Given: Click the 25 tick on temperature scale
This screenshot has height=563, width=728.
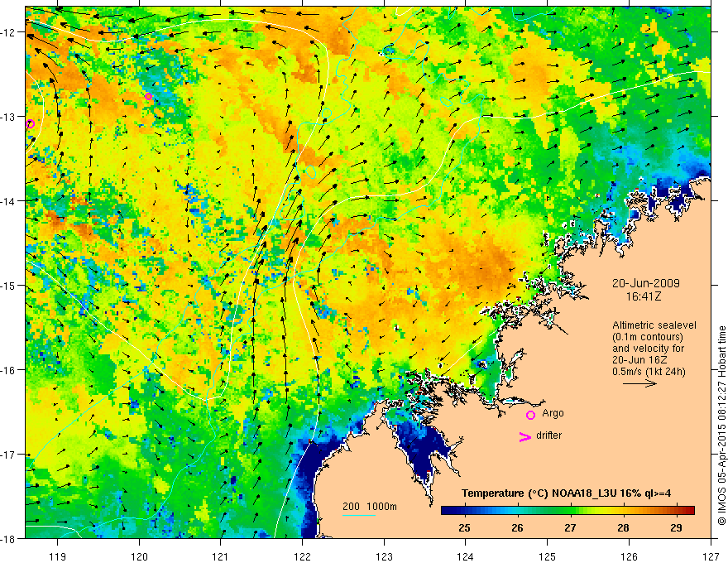Looking at the screenshot, I should point(464,527).
